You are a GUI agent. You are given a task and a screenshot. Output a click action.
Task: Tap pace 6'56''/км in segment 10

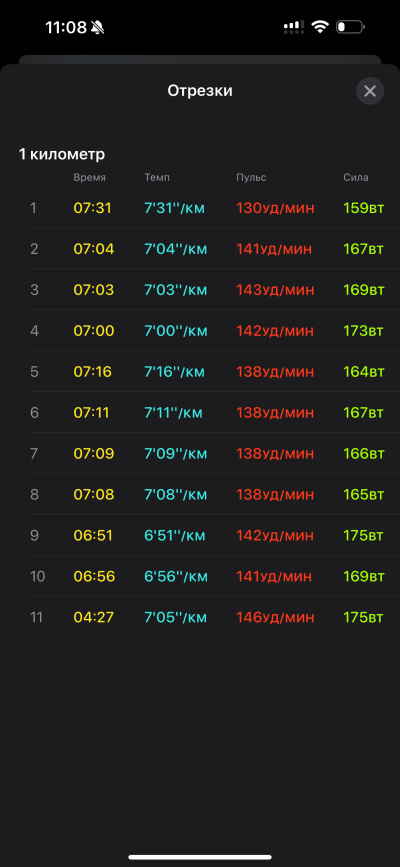point(176,577)
